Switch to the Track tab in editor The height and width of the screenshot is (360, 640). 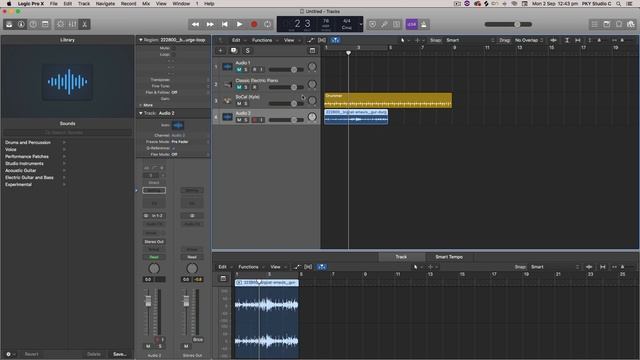[x=401, y=257]
